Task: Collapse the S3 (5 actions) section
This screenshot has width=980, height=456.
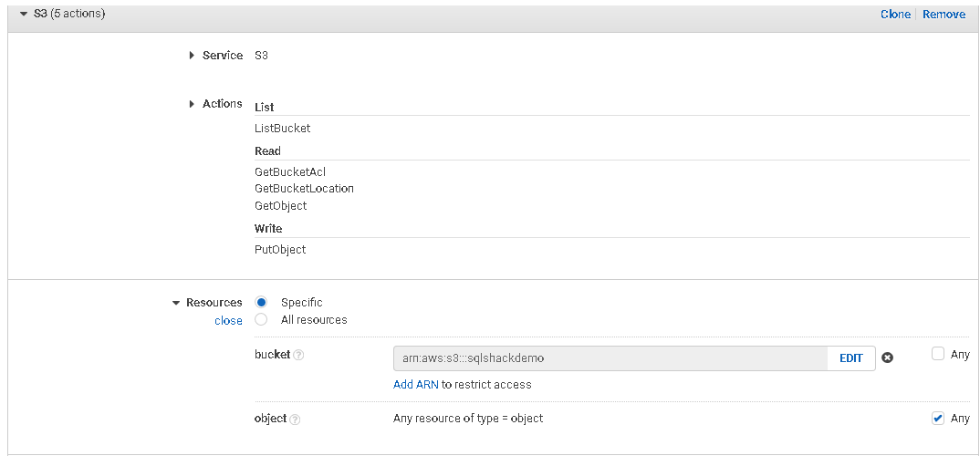Action: [x=24, y=14]
